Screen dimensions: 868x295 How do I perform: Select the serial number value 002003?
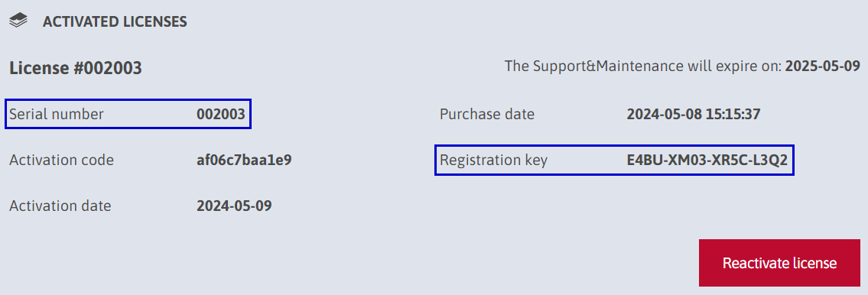tap(221, 115)
